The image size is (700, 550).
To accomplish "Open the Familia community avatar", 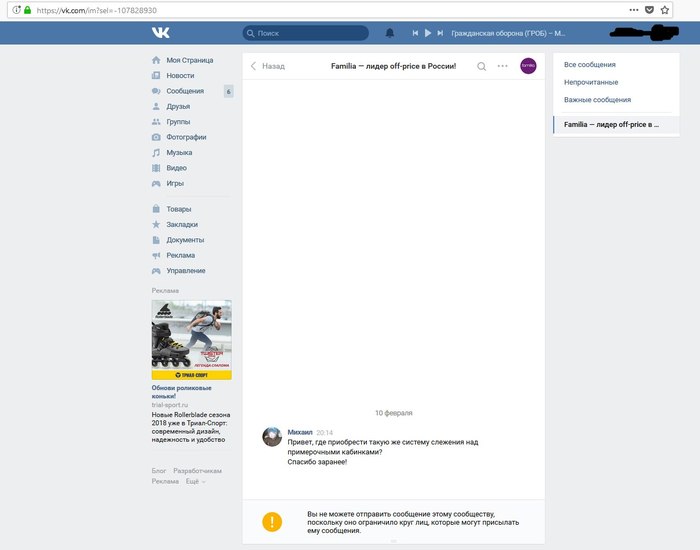I will click(x=528, y=66).
